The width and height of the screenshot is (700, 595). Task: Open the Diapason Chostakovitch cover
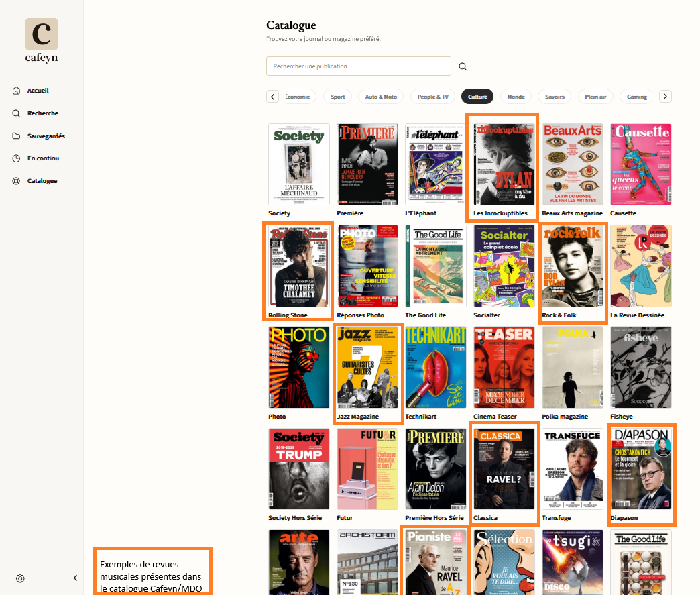point(640,469)
